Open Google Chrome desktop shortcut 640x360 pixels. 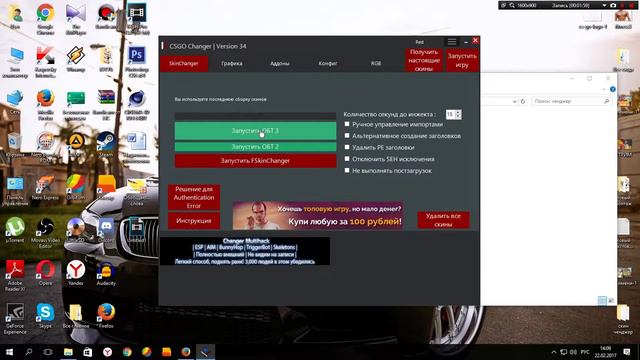point(45,18)
